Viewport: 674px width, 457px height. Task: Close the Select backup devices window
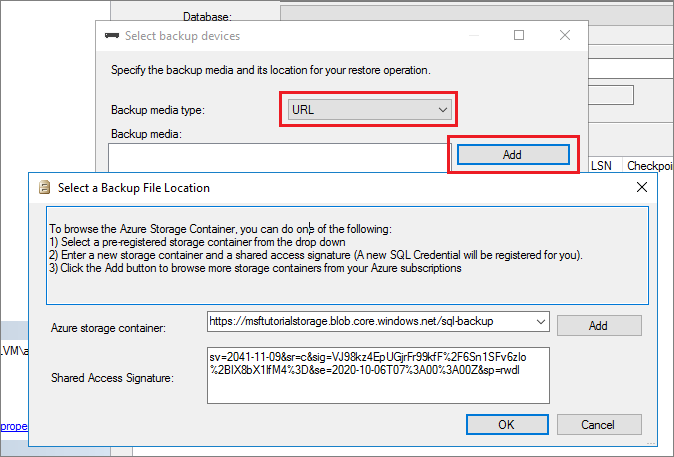coord(565,35)
